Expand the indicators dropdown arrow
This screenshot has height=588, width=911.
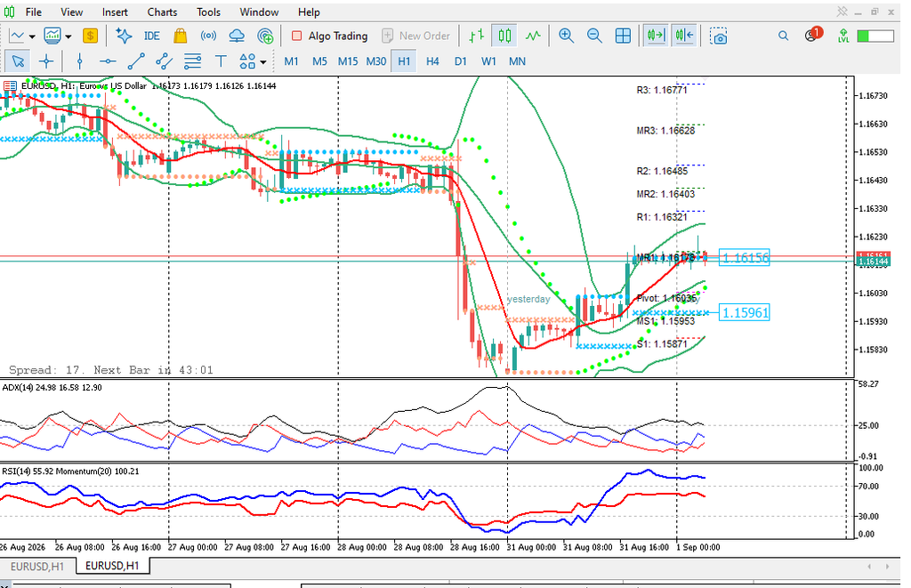tap(68, 36)
